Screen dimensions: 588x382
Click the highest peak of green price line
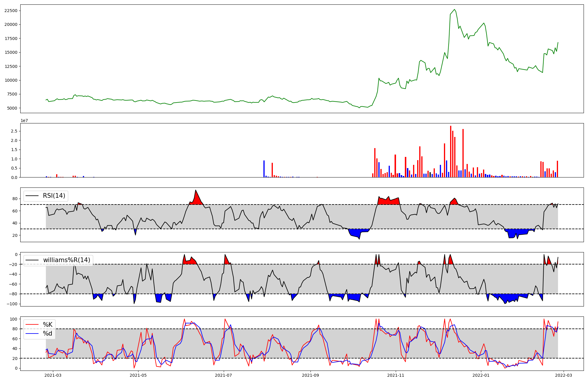[x=455, y=9]
